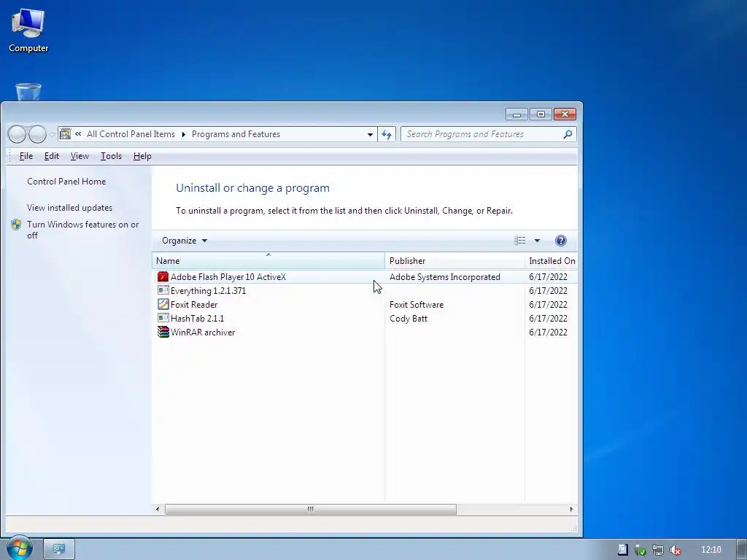Viewport: 747px width, 560px height.
Task: Go forward with the Forward arrow button
Action: [x=38, y=134]
